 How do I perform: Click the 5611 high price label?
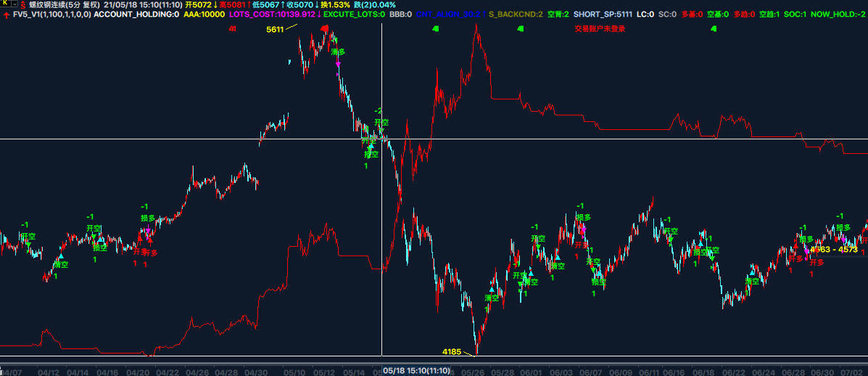point(275,29)
